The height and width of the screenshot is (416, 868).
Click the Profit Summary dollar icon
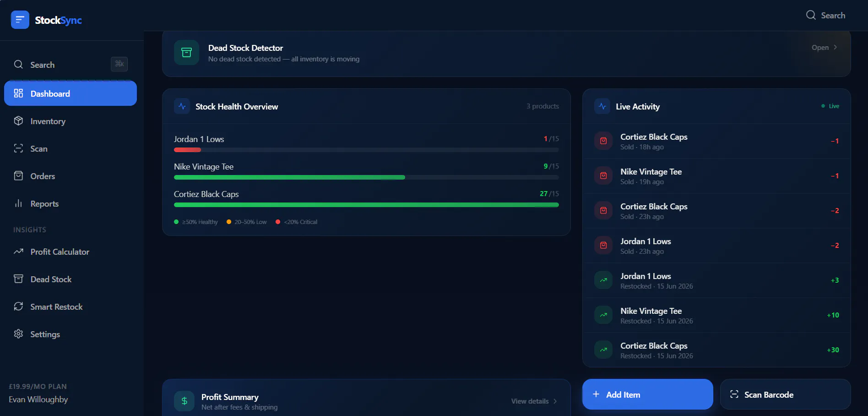click(x=184, y=401)
